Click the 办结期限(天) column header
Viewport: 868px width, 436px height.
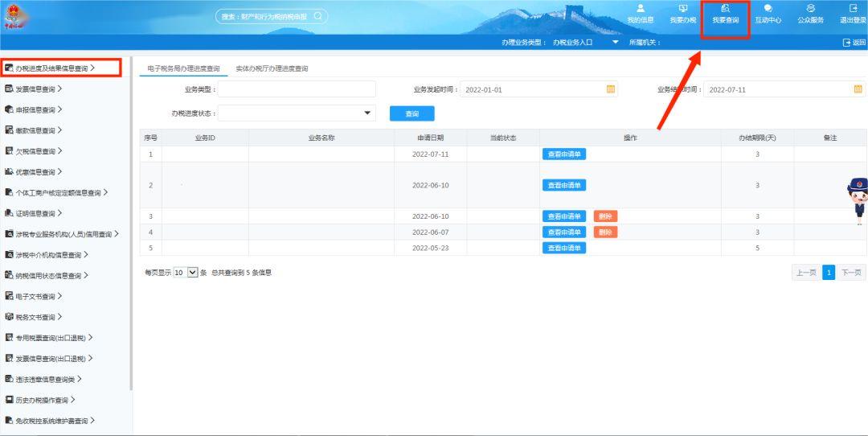[757, 138]
